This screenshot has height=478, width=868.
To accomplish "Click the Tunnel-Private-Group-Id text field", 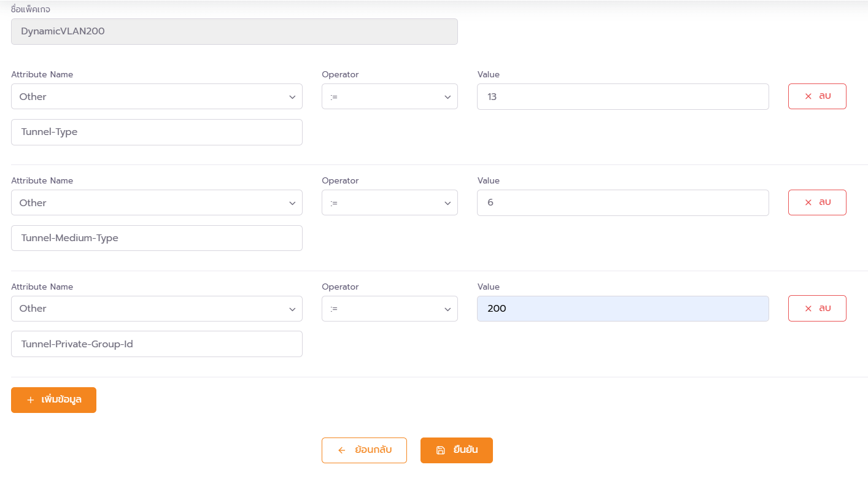I will 157,344.
